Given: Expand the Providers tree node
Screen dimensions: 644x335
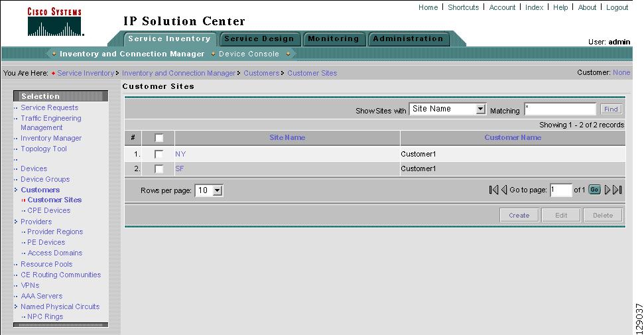Looking at the screenshot, I should coord(16,222).
